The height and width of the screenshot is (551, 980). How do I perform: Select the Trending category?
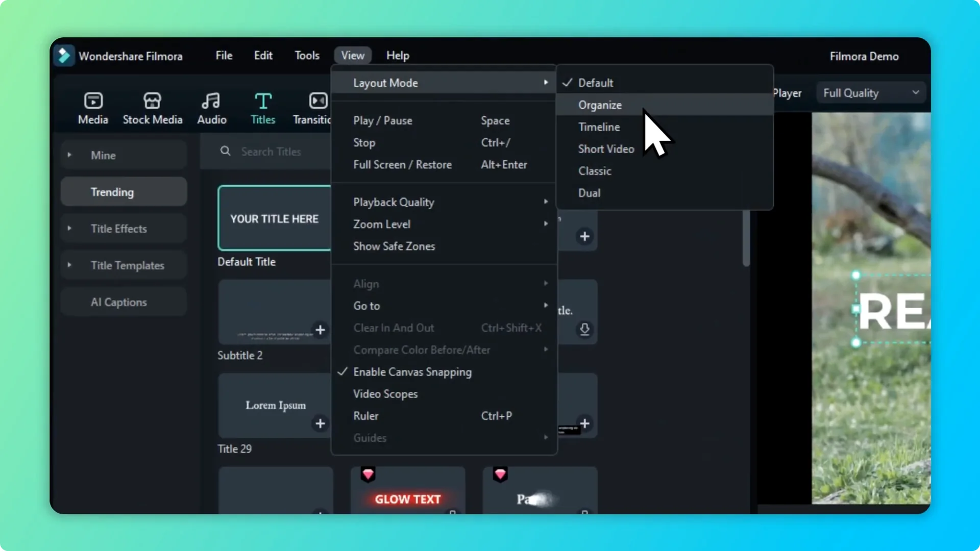(x=124, y=192)
